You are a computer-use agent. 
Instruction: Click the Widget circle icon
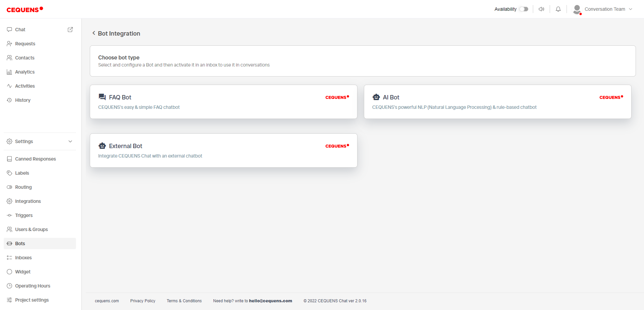click(x=9, y=272)
